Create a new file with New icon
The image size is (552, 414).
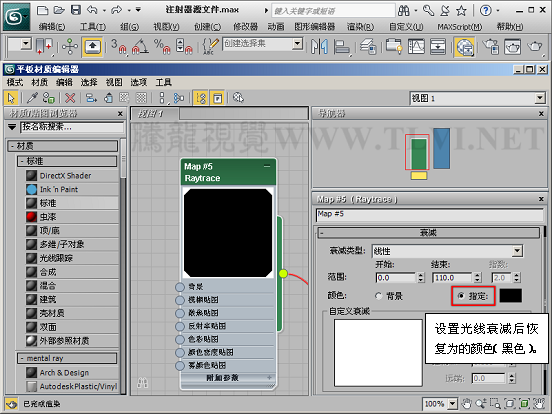pos(43,11)
